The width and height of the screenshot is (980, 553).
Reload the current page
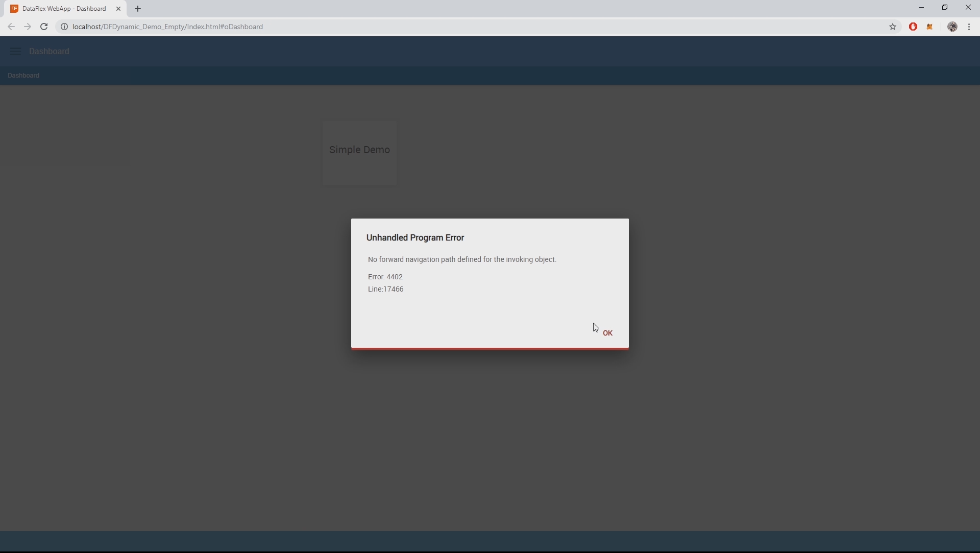tap(44, 27)
